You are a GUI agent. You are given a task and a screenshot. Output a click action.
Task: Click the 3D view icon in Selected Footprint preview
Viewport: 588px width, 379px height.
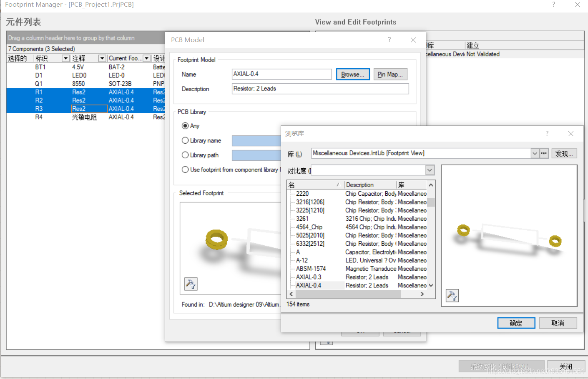tap(191, 284)
